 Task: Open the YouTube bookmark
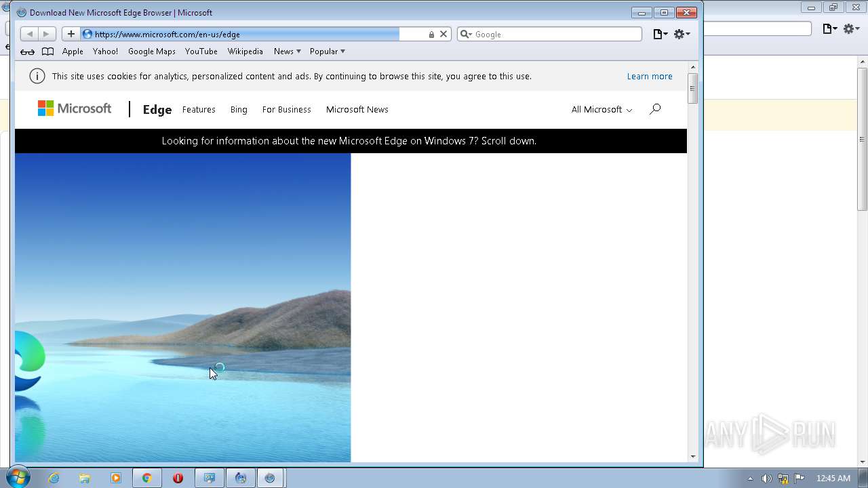click(201, 52)
